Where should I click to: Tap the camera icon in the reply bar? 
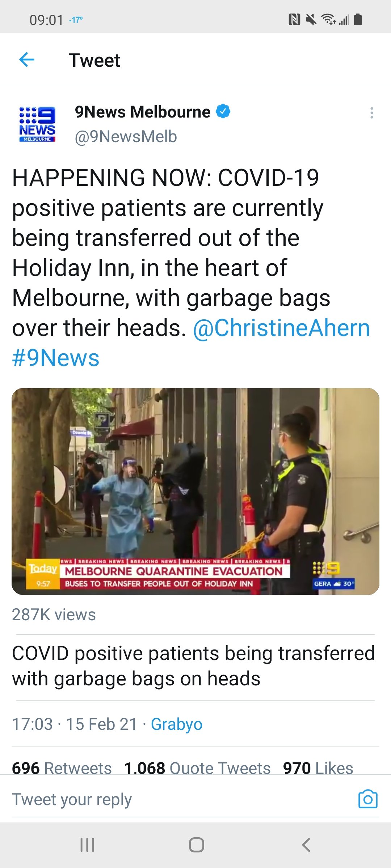coord(368,799)
